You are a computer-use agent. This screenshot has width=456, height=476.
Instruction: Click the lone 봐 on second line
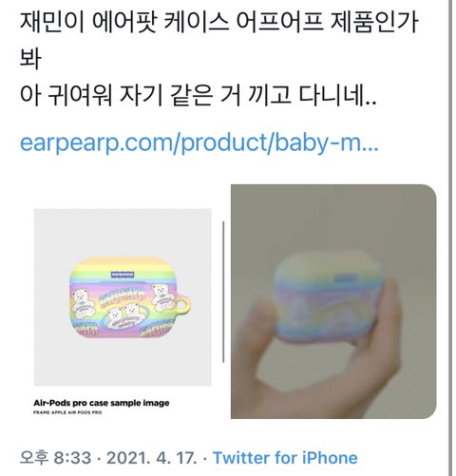tap(30, 58)
